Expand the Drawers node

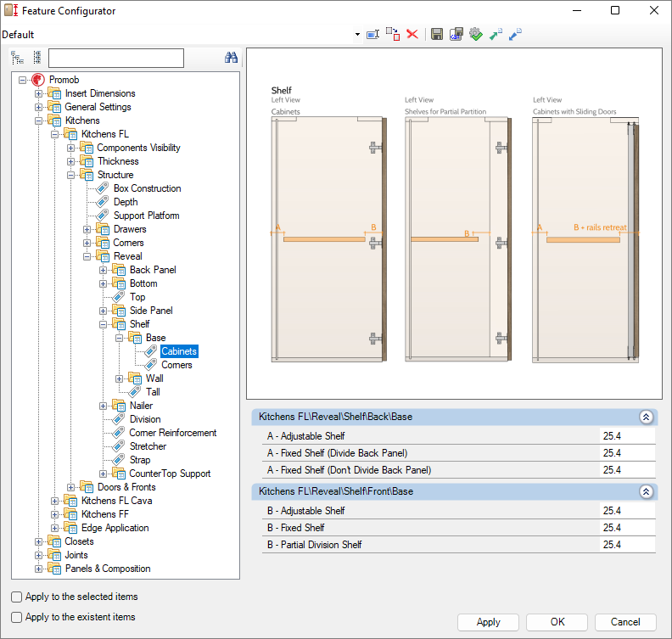pos(87,229)
